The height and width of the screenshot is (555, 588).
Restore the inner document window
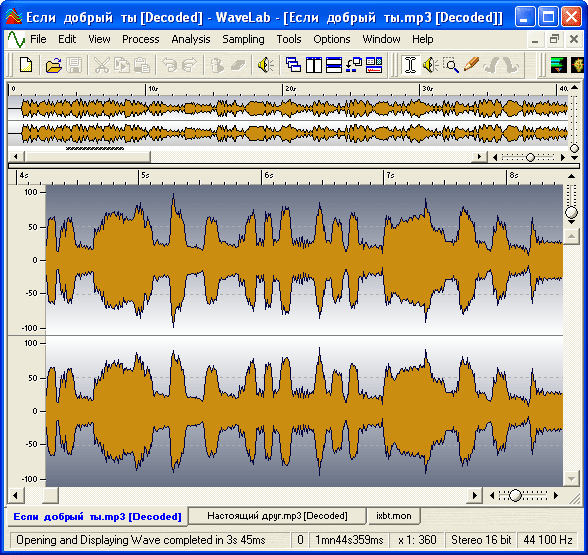coord(554,39)
